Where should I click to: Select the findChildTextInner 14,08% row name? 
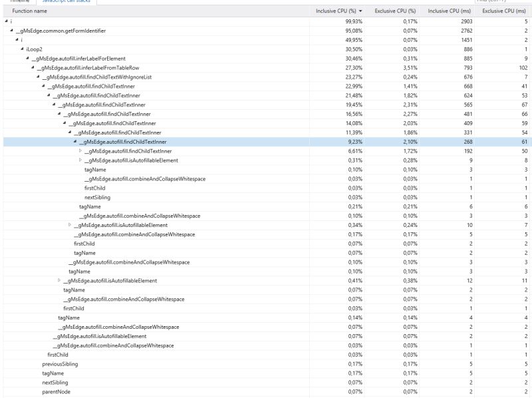[x=112, y=123]
